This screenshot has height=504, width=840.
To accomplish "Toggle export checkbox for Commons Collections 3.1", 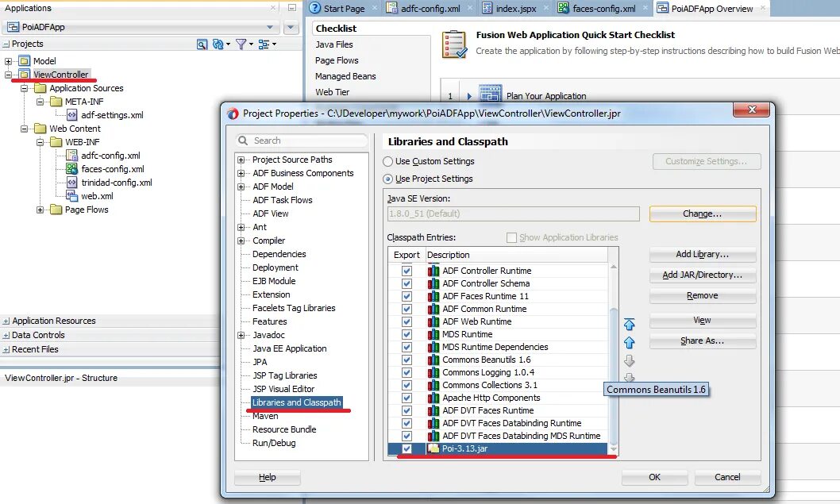I will 407,385.
